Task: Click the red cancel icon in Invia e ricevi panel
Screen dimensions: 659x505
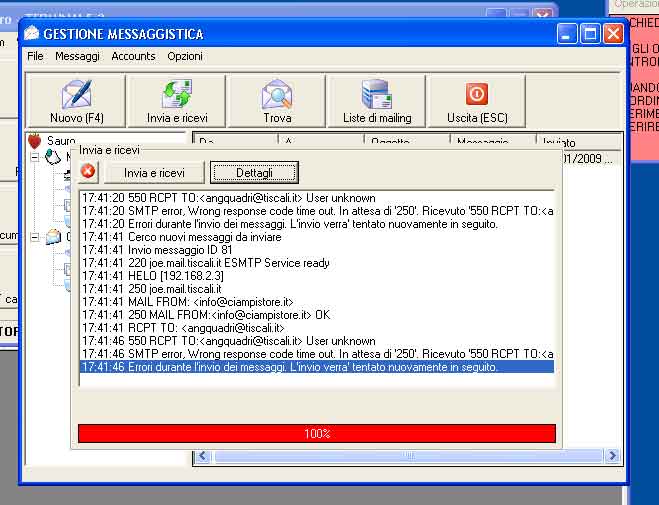Action: (88, 172)
